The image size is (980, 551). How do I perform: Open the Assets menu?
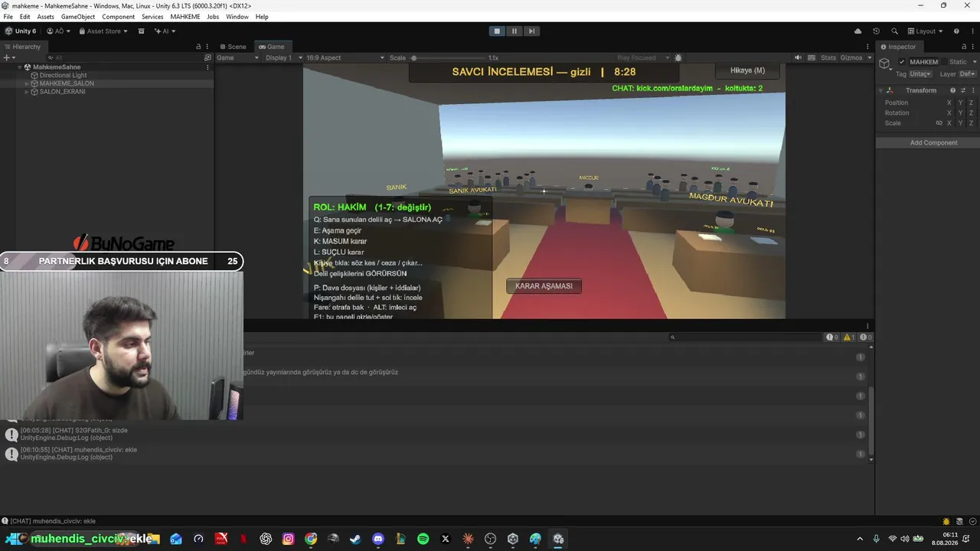click(45, 17)
